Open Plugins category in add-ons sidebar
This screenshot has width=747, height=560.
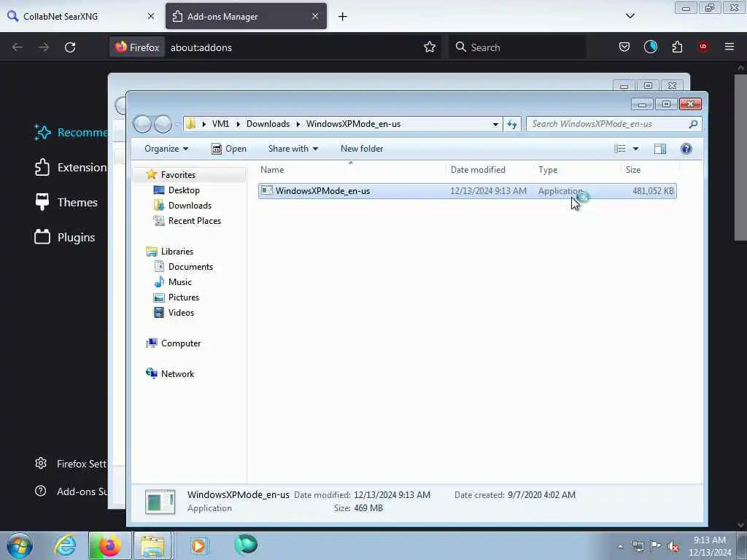point(65,237)
